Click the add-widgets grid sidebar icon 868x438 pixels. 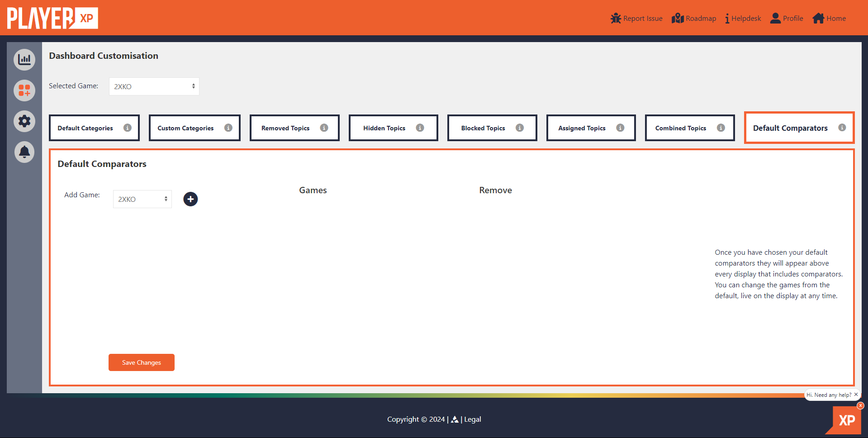24,90
